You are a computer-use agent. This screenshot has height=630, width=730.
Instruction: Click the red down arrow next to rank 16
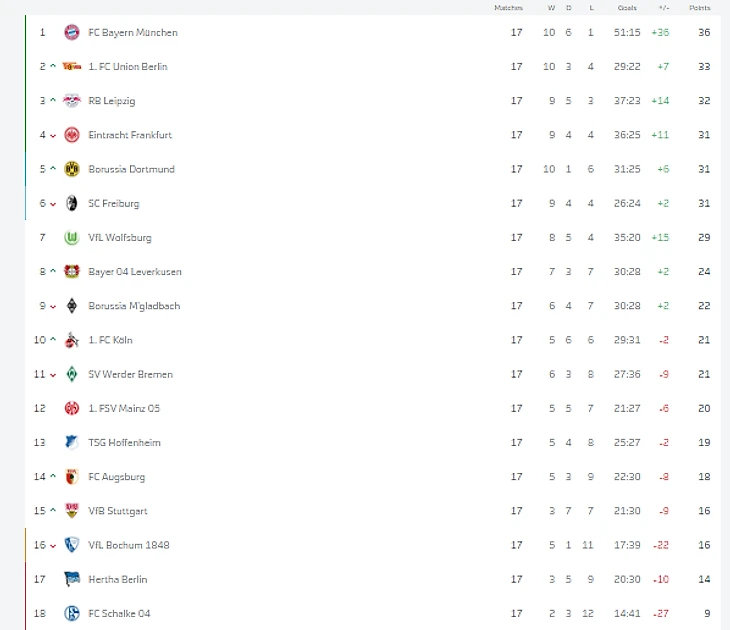click(x=53, y=546)
